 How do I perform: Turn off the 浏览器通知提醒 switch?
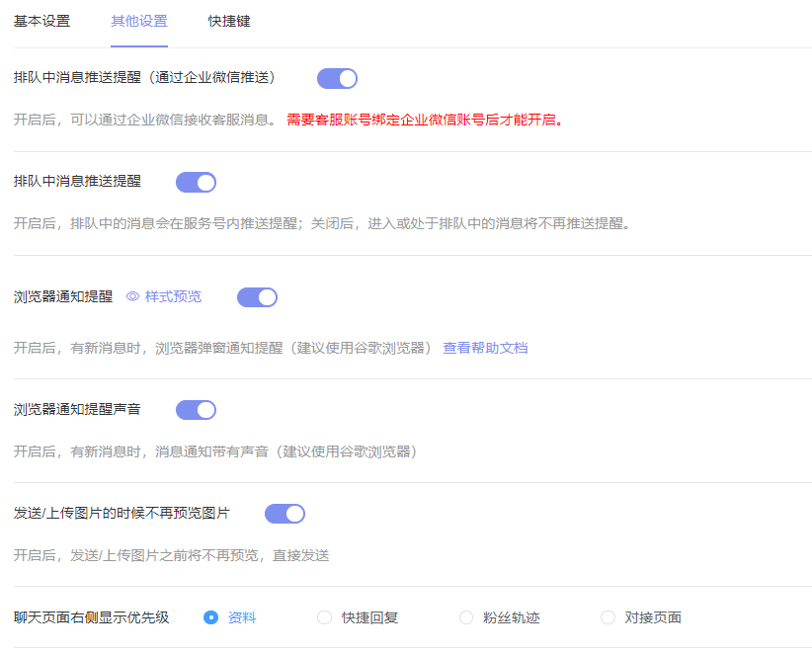(x=257, y=297)
